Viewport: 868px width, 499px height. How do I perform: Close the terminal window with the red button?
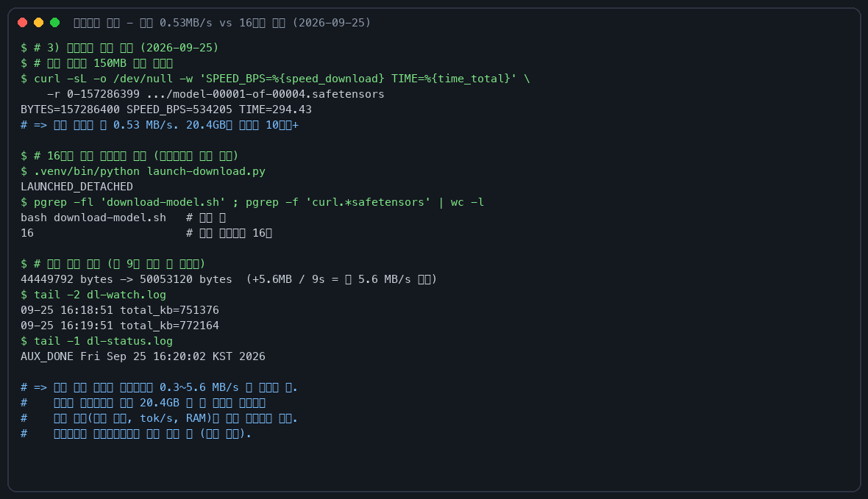(x=22, y=23)
